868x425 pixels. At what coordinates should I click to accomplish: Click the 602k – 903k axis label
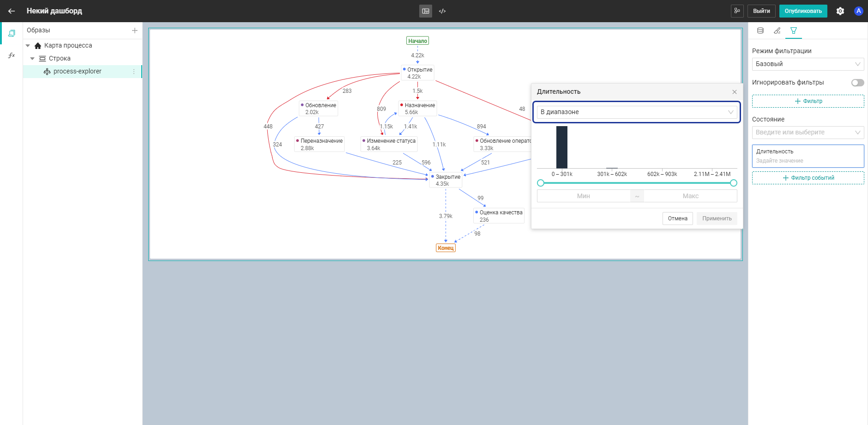662,174
